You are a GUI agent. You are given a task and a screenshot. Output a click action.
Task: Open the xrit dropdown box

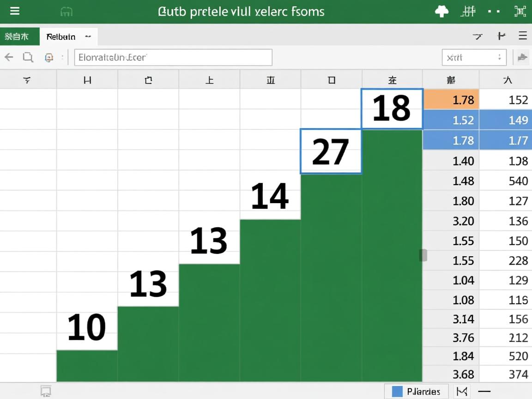pos(474,57)
